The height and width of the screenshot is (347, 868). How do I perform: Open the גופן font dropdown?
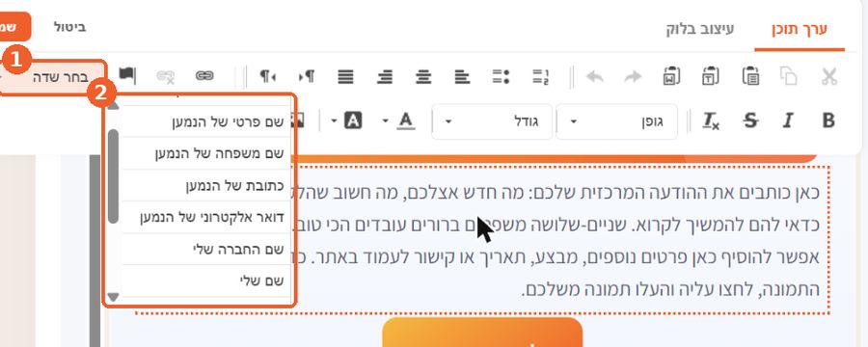tap(616, 121)
